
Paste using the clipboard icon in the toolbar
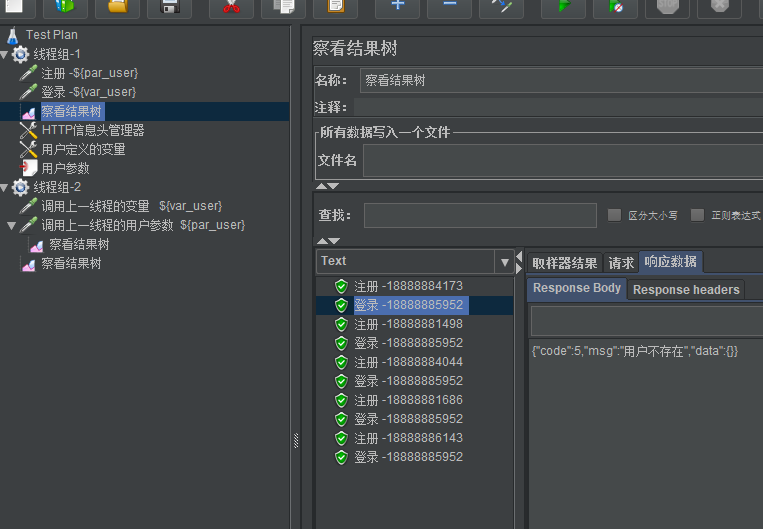[x=336, y=6]
